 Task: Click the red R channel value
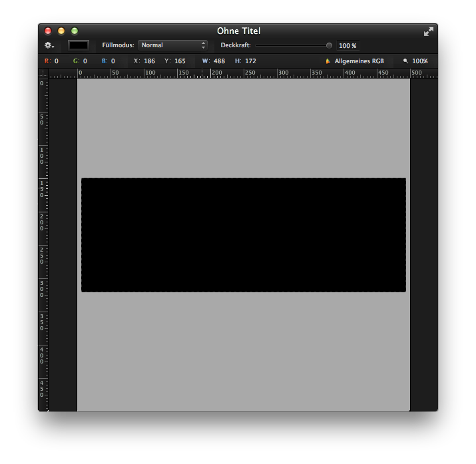click(x=56, y=61)
